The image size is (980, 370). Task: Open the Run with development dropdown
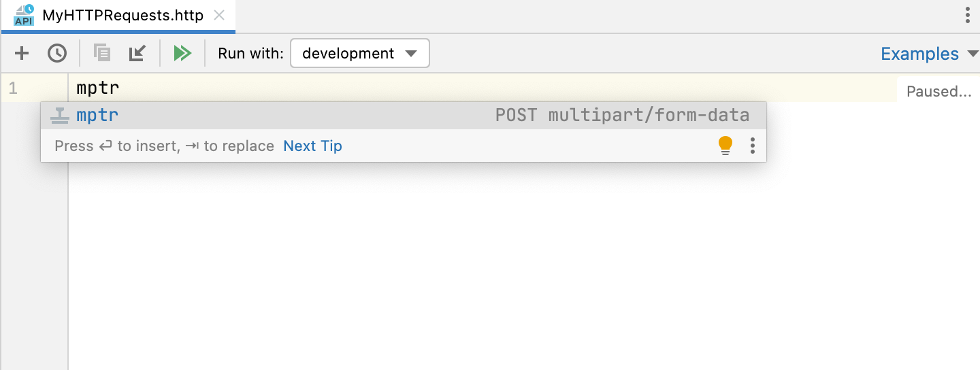coord(360,53)
